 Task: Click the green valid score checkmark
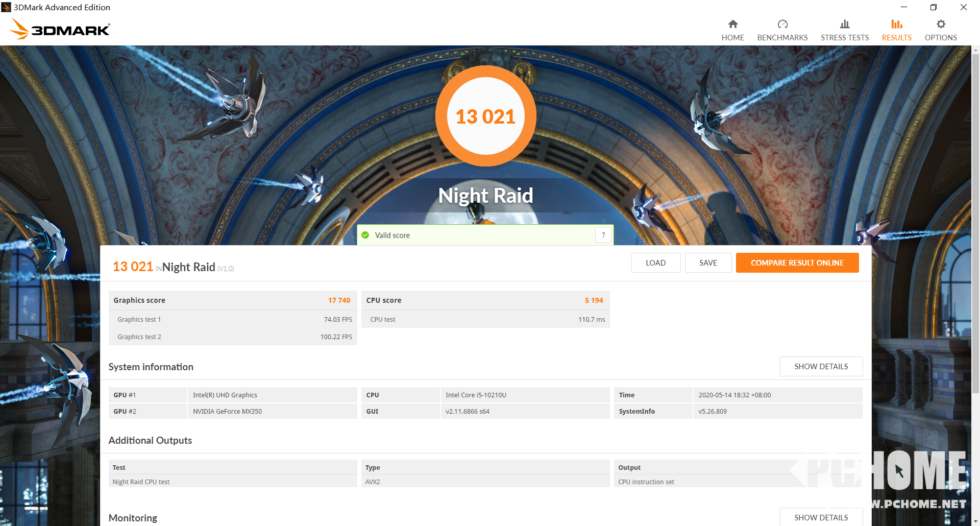tap(365, 235)
